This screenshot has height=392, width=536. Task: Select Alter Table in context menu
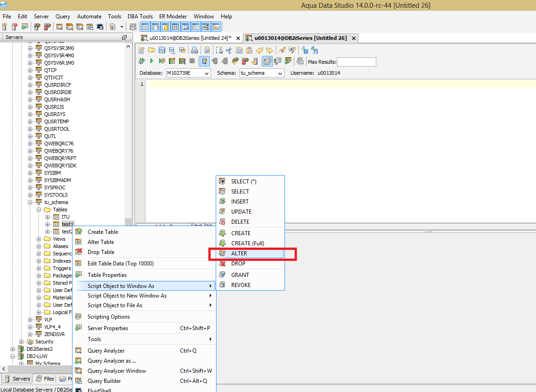(x=145, y=242)
